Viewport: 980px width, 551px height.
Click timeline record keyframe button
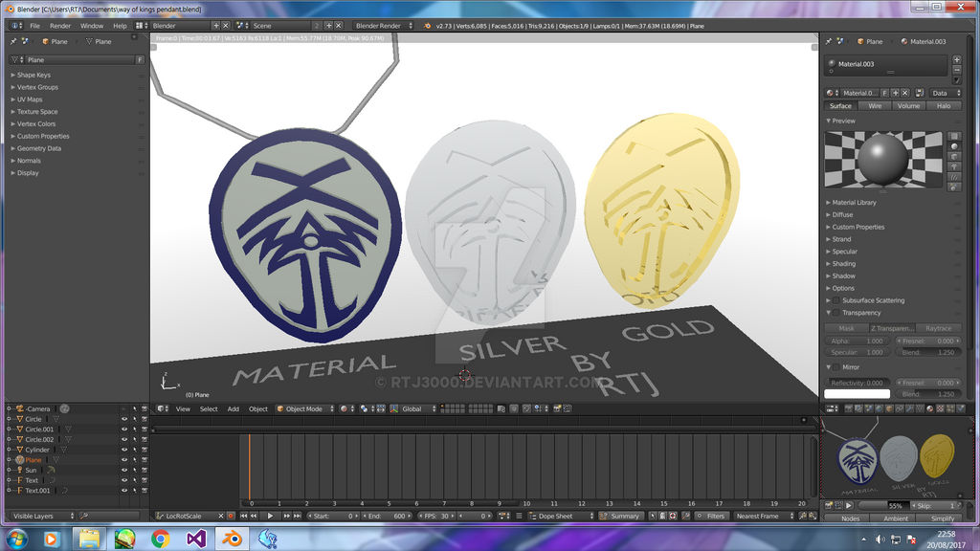click(231, 516)
